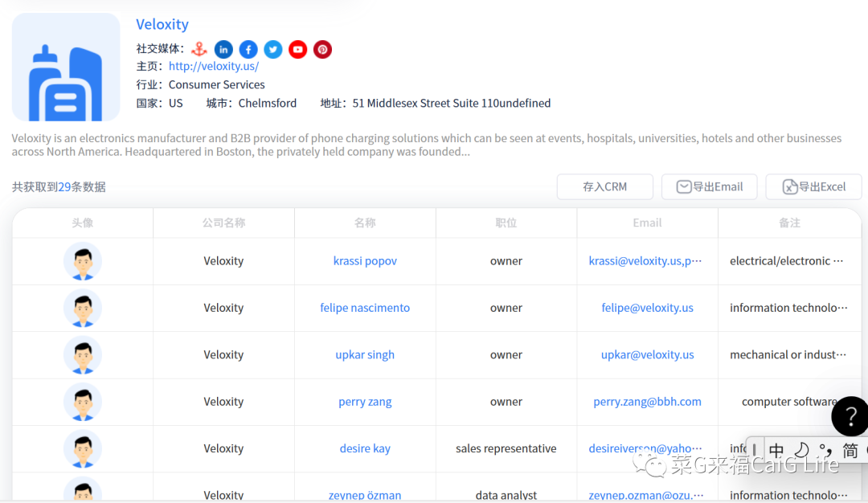Open contact perry zang

[365, 402]
